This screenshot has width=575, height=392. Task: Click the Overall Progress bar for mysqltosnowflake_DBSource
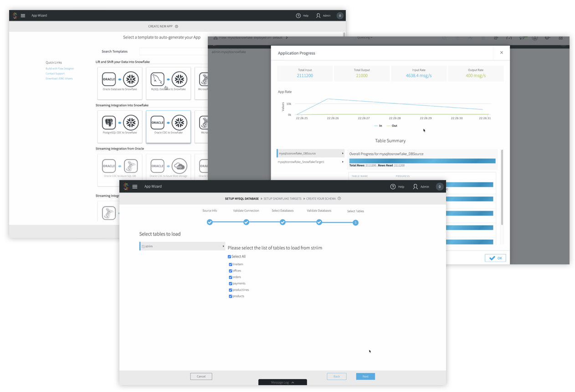click(422, 161)
